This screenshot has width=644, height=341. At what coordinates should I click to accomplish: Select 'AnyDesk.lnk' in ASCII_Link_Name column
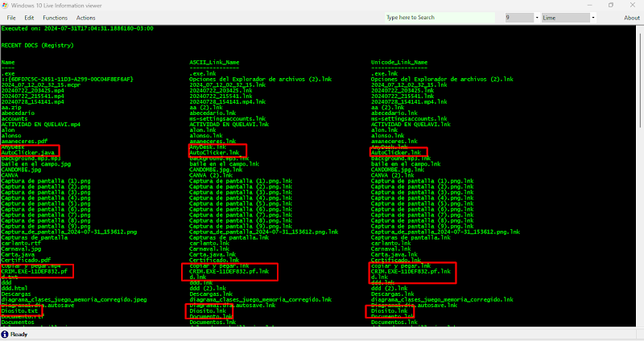tap(208, 147)
